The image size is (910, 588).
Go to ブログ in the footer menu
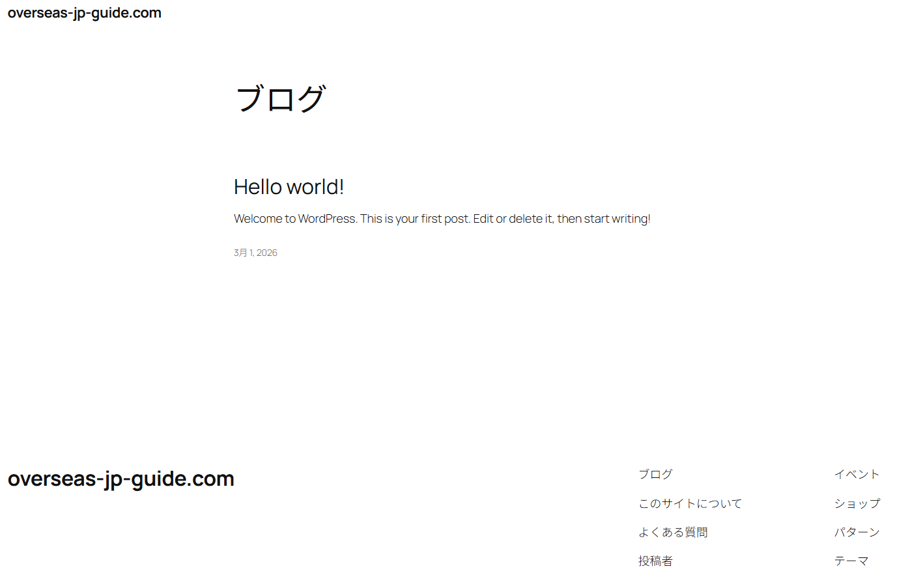coord(655,475)
